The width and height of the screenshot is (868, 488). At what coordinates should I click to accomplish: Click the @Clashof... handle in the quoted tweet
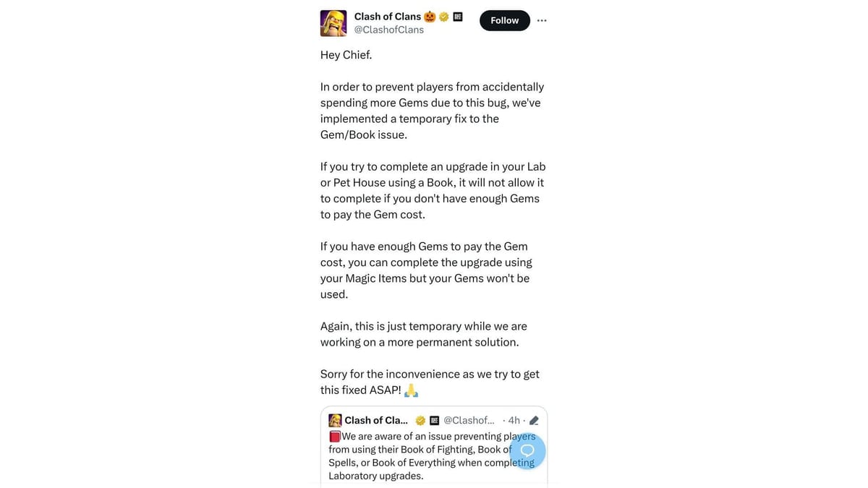pos(469,419)
